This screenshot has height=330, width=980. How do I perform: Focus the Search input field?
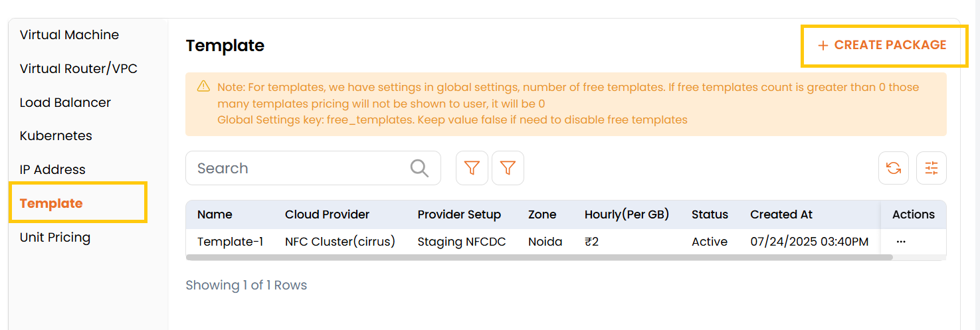[299, 168]
